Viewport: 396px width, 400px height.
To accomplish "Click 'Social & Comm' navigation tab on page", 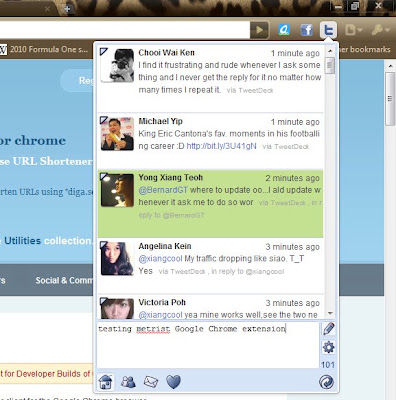I will pos(64,280).
